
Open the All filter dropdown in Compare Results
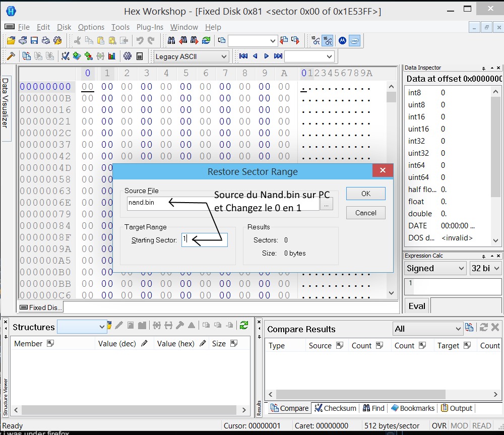pos(428,329)
